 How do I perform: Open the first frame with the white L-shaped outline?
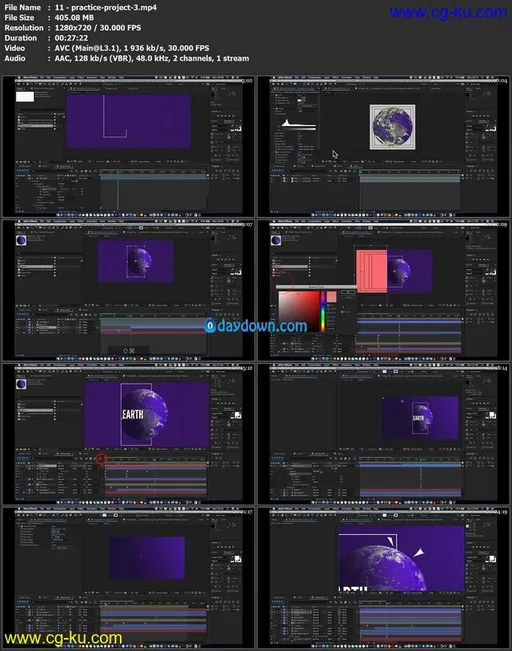[128, 147]
